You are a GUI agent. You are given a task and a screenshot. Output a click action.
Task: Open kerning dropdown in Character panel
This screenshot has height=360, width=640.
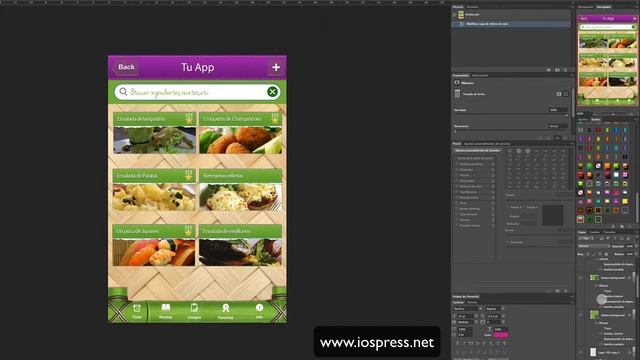click(x=476, y=322)
